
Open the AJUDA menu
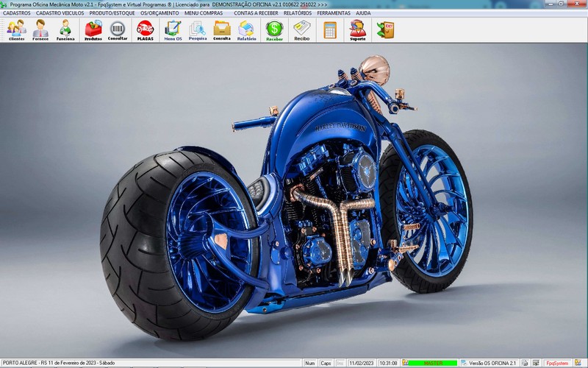tap(363, 13)
